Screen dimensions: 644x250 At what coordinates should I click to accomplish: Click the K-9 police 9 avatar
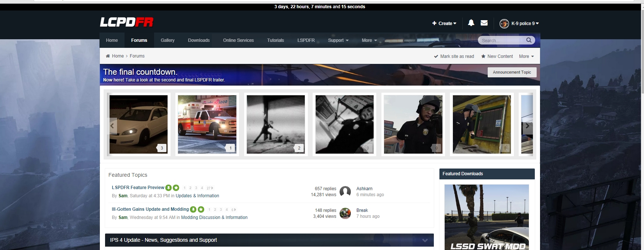[504, 24]
